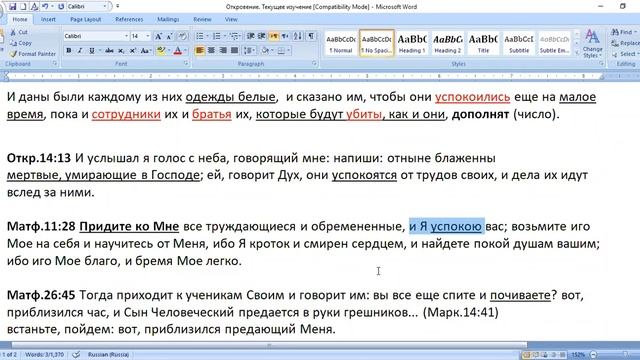Expand the Font dialog launcher
The width and height of the screenshot is (640, 360).
186,64
